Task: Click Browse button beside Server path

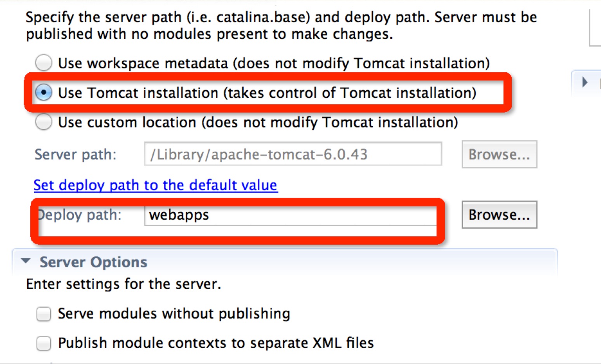Action: click(499, 154)
